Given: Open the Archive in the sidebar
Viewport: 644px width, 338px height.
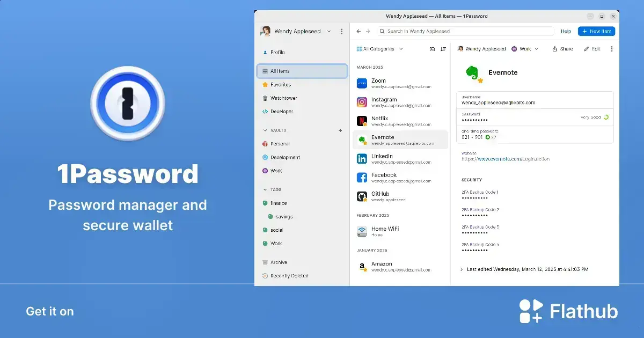Looking at the screenshot, I should pyautogui.click(x=302, y=262).
